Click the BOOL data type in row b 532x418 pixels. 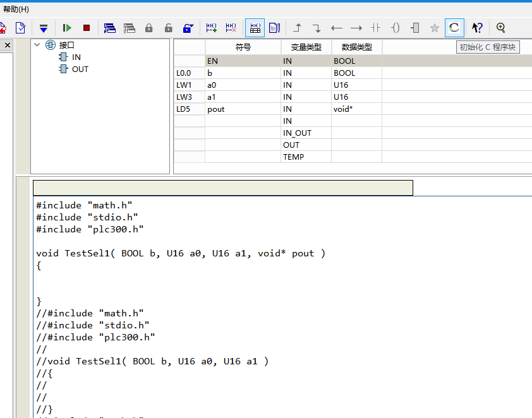pyautogui.click(x=356, y=73)
